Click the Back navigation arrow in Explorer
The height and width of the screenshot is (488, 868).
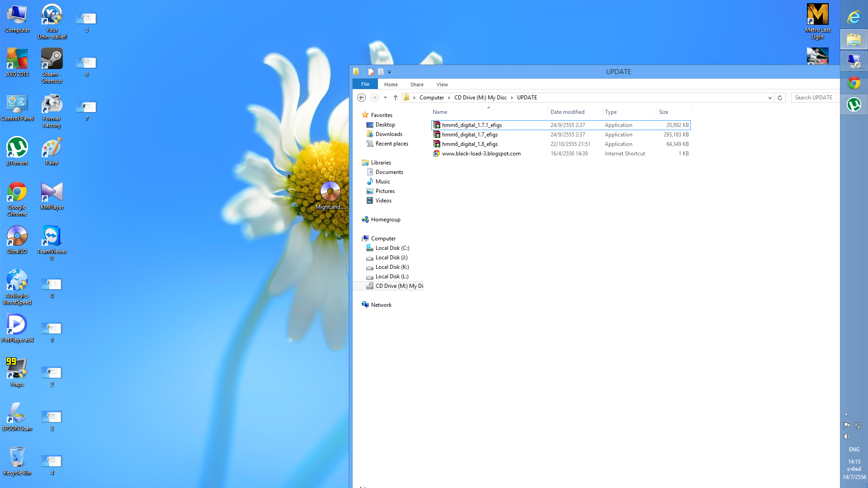tap(361, 98)
